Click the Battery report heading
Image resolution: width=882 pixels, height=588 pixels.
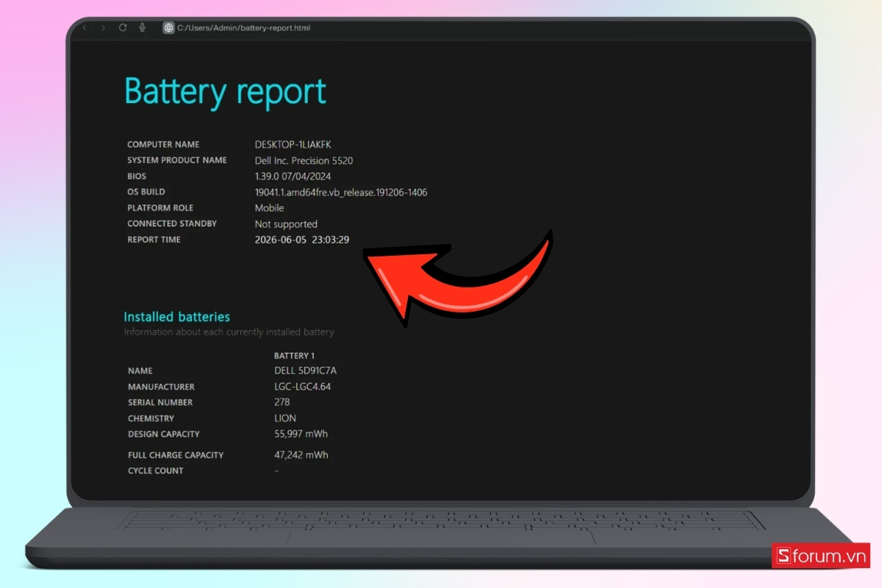pos(225,93)
